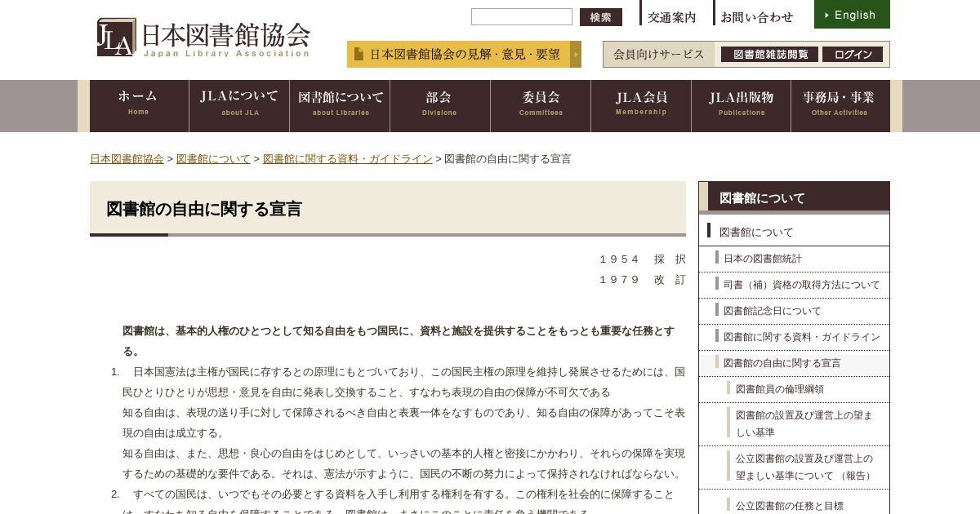Open 事務局・事業 Other Activities menu

(x=840, y=106)
